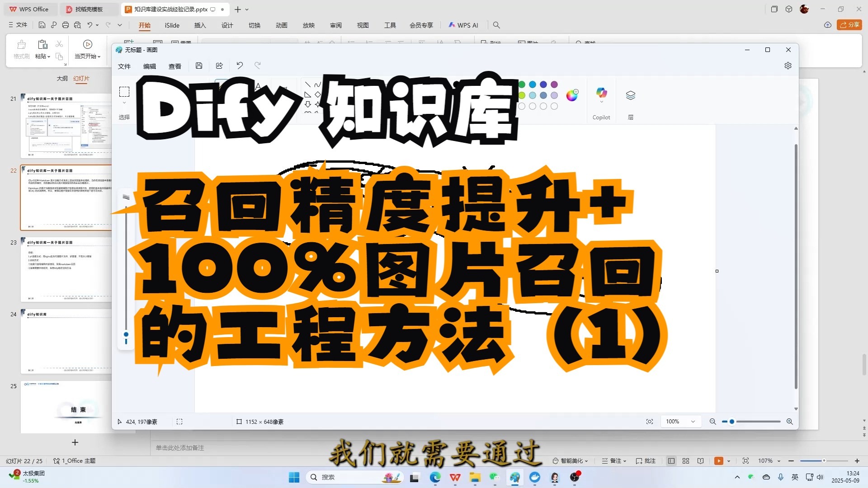
Task: Undo the last Paint action
Action: [x=240, y=66]
